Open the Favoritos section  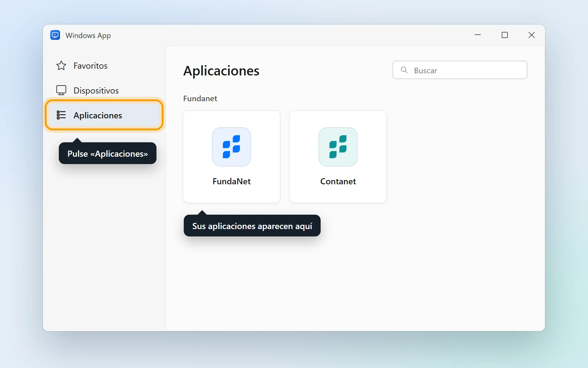tap(104, 66)
